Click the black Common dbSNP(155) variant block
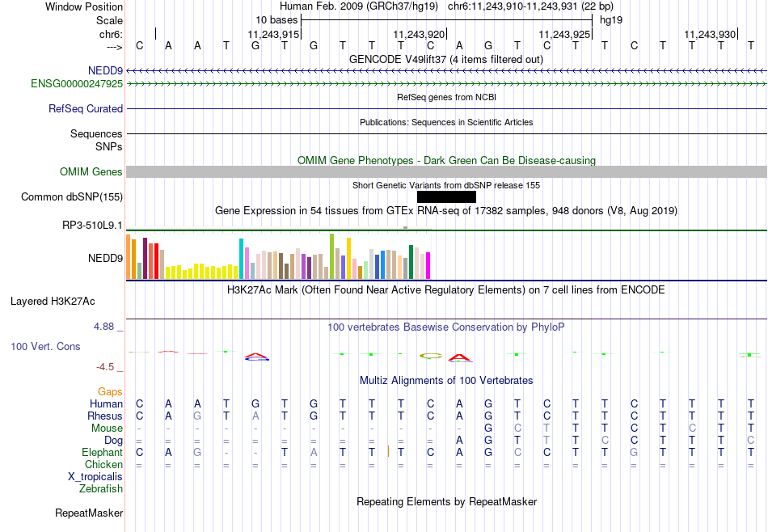768x532 pixels. pos(446,197)
